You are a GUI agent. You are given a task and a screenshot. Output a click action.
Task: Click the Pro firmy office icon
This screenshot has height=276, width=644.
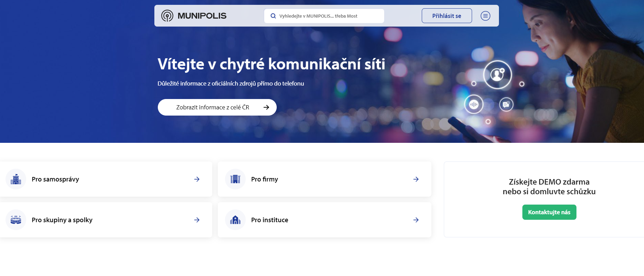[x=235, y=179]
